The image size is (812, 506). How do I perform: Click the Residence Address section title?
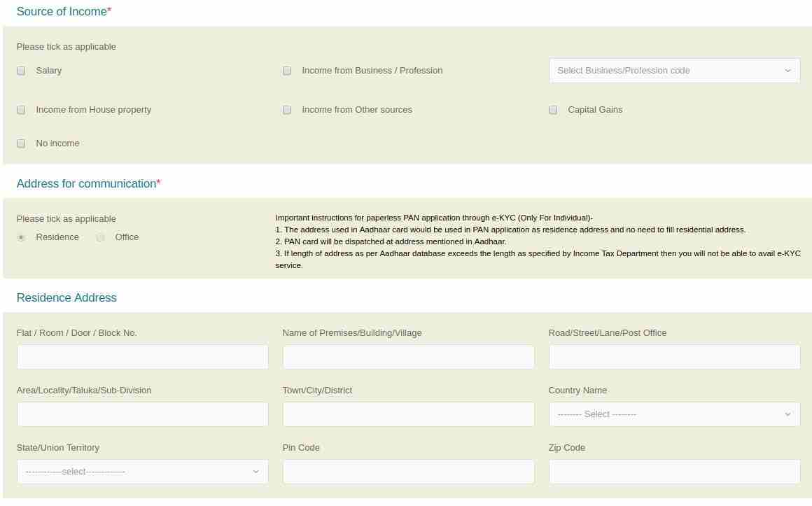(66, 297)
